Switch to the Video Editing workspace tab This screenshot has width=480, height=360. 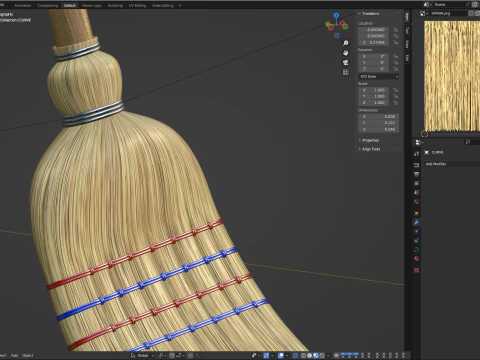click(163, 5)
